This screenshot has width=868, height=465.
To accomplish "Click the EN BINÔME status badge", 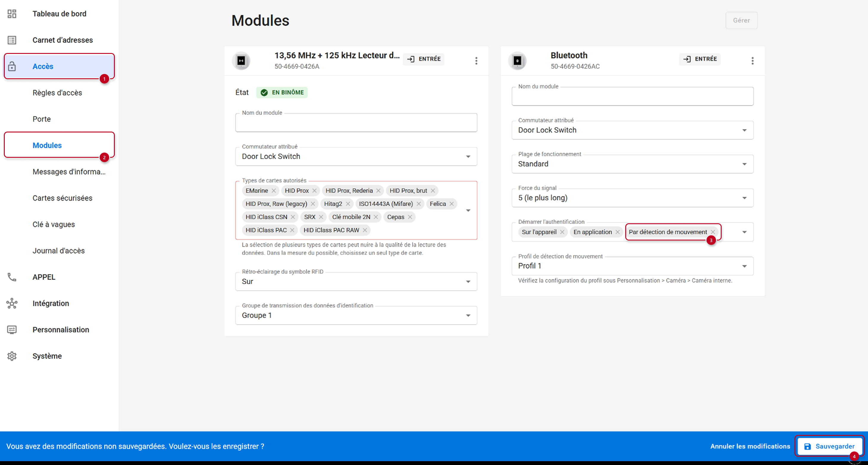I will pos(282,92).
